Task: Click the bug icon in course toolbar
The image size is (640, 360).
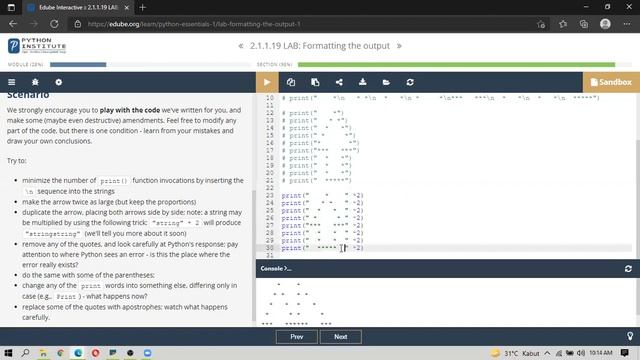Action: (35, 82)
